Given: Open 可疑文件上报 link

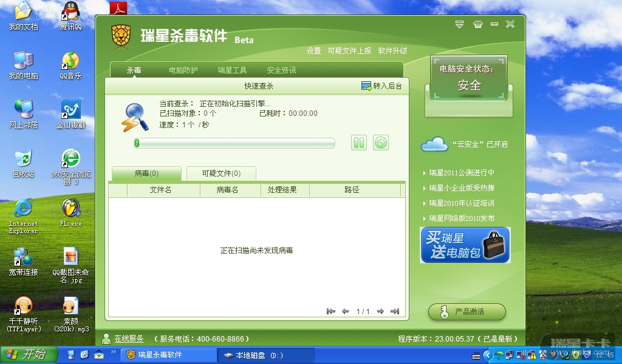Looking at the screenshot, I should pos(349,51).
